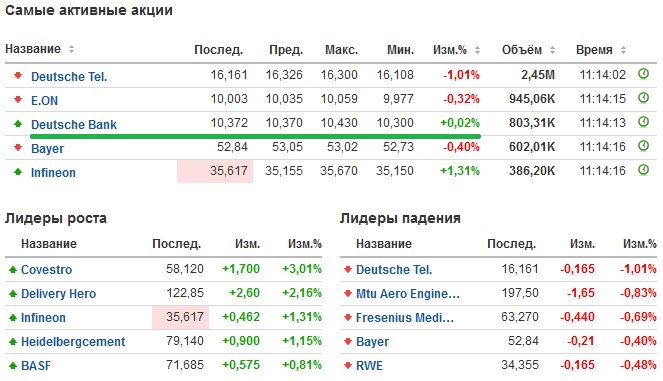The width and height of the screenshot is (663, 381).
Task: Click the green up arrow beside Covestro
Action: tap(13, 269)
